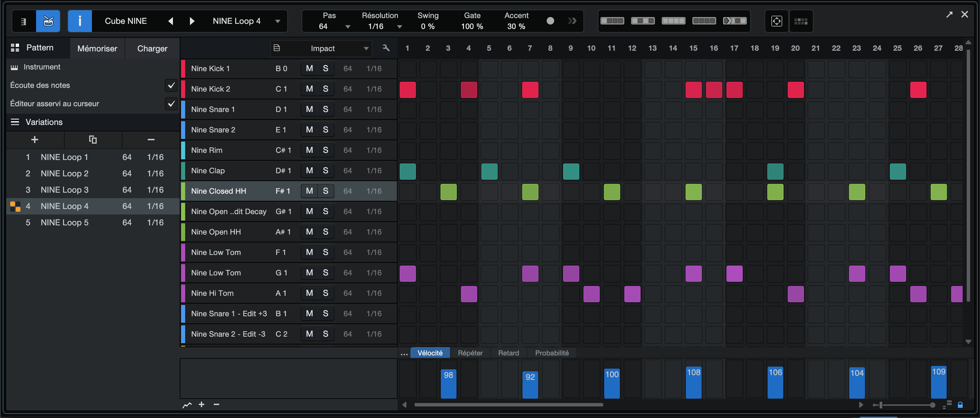
Task: Click the Mémoriser button
Action: 97,49
